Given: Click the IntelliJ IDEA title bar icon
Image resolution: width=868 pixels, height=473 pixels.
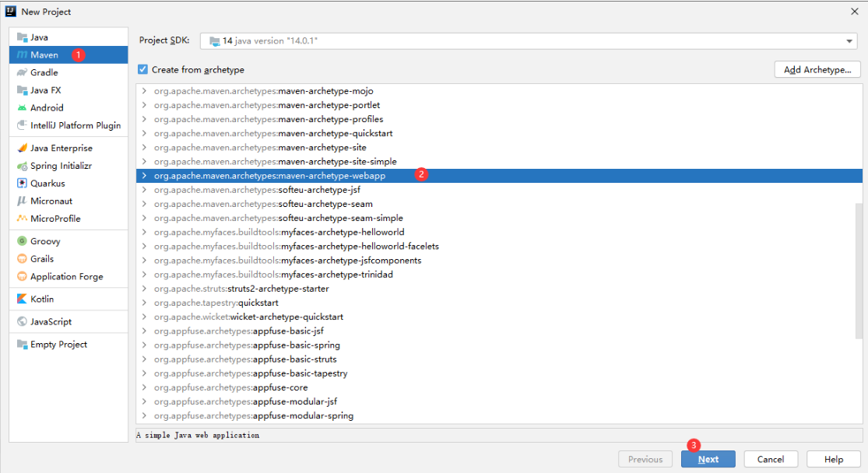Looking at the screenshot, I should pos(11,11).
